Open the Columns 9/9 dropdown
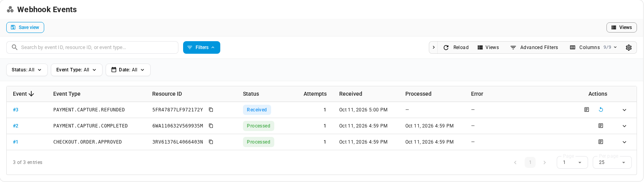The height and width of the screenshot is (182, 644). pos(593,47)
